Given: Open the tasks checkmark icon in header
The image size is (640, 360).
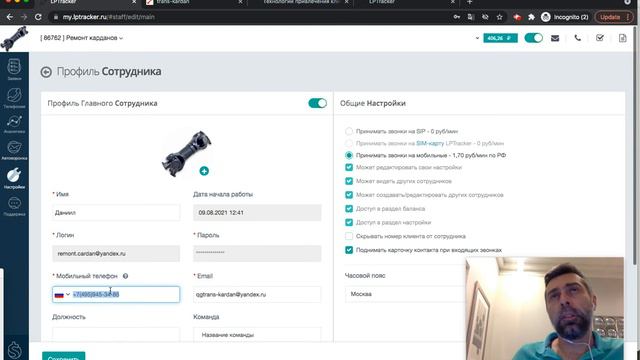Looking at the screenshot, I should 600,38.
